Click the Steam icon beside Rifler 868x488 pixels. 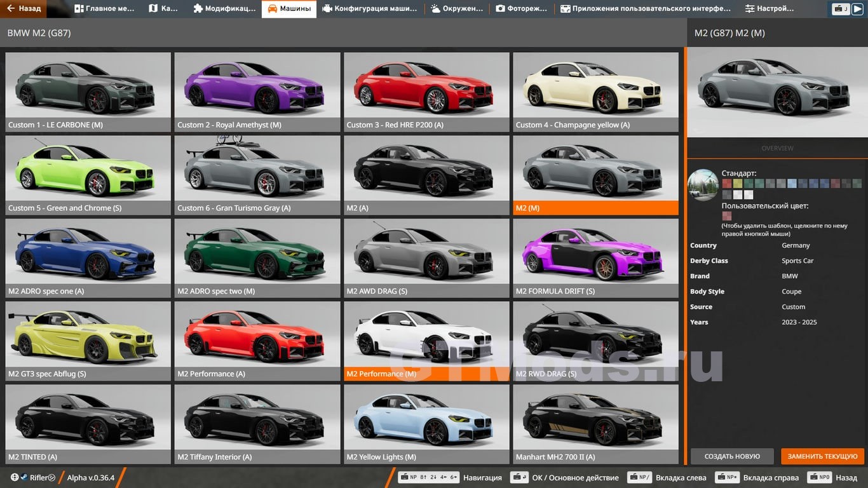[x=24, y=478]
